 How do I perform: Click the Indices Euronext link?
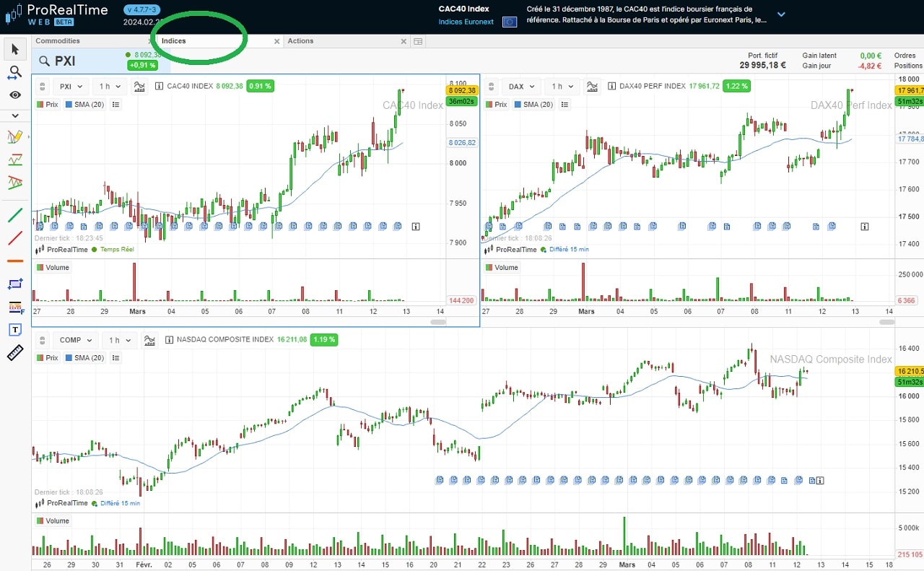click(466, 22)
